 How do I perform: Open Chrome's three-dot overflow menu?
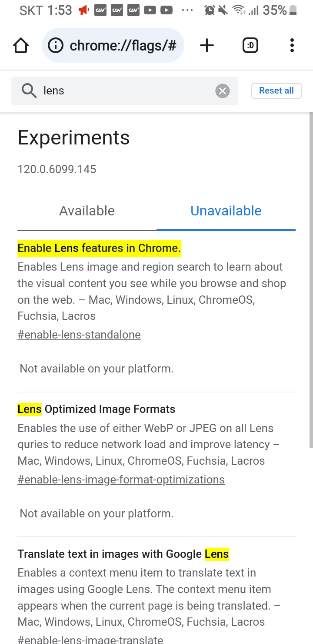coord(292,45)
